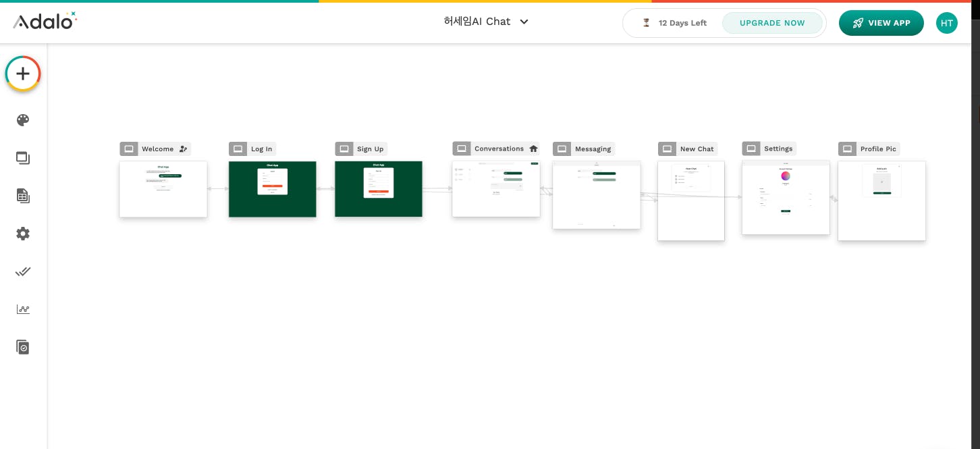Select the Settings screen label

[778, 149]
